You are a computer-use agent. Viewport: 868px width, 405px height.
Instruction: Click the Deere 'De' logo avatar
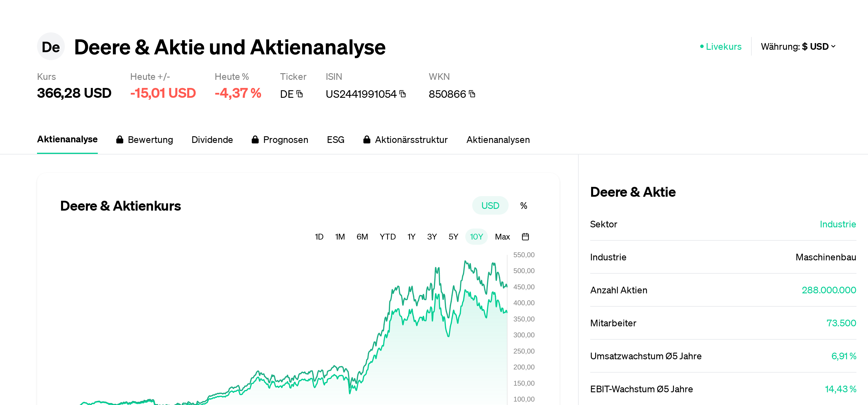[51, 47]
